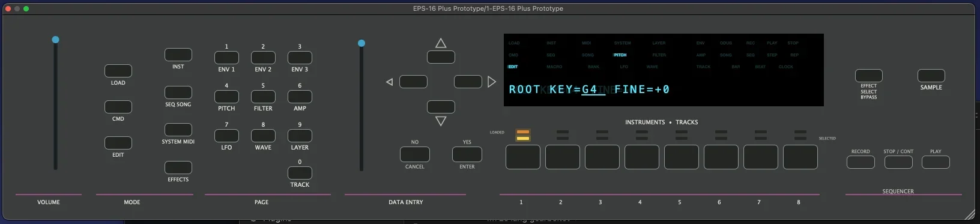Click the STOP / CONT button

coord(898,162)
